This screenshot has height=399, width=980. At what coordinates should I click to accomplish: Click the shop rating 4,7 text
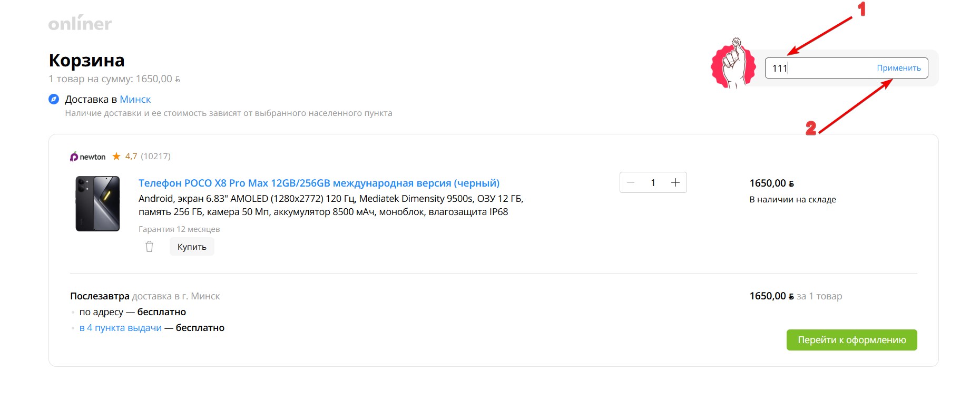tap(131, 156)
